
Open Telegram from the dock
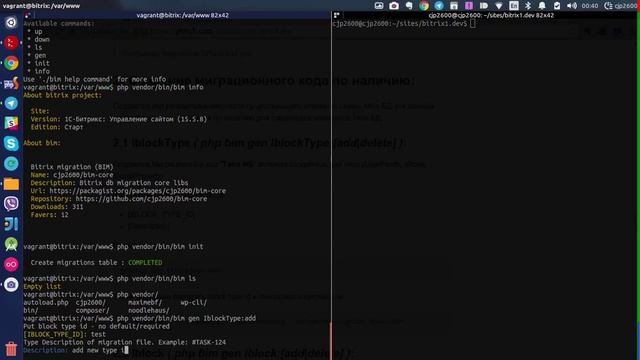[11, 103]
